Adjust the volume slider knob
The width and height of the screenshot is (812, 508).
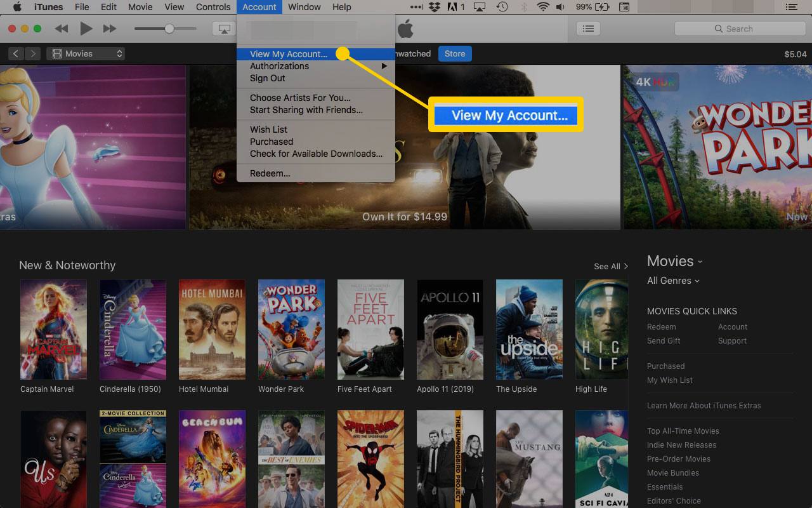[169, 29]
